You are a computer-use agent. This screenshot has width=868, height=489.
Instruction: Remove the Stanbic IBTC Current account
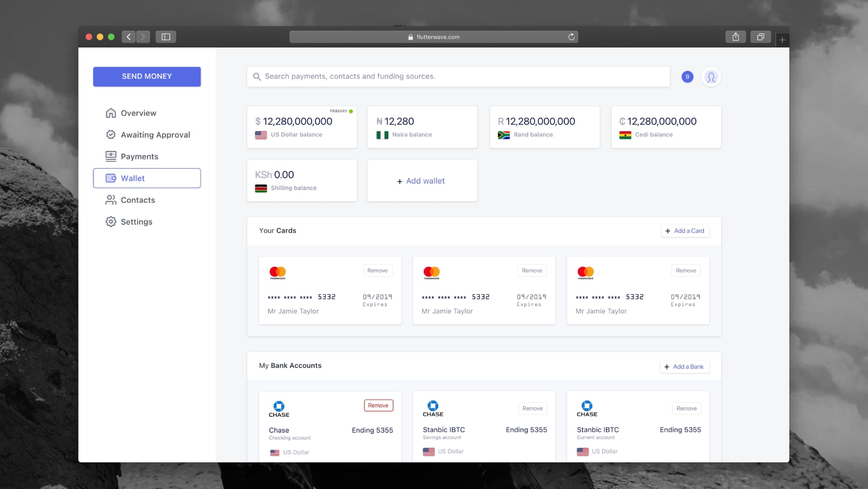(x=686, y=408)
